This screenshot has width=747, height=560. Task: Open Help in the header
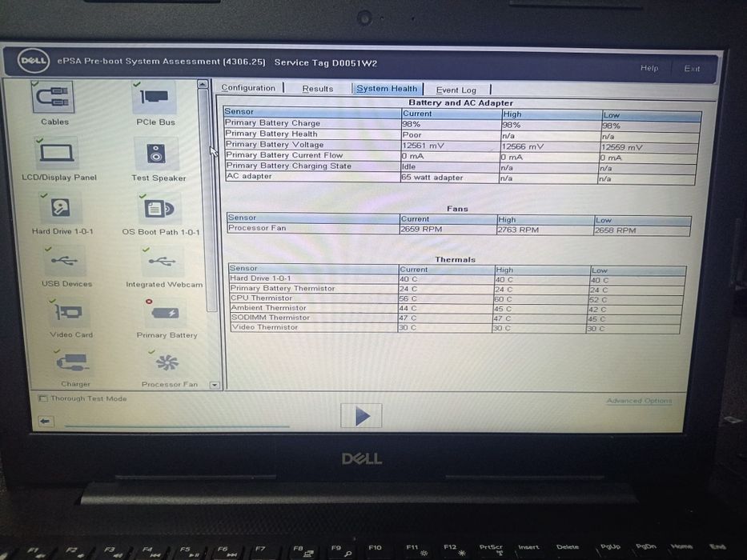coord(649,68)
